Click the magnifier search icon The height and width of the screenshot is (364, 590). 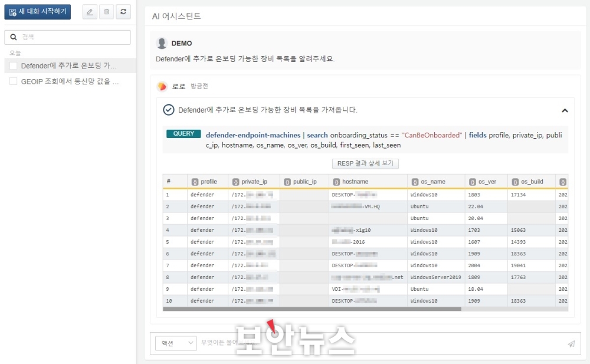pyautogui.click(x=13, y=37)
